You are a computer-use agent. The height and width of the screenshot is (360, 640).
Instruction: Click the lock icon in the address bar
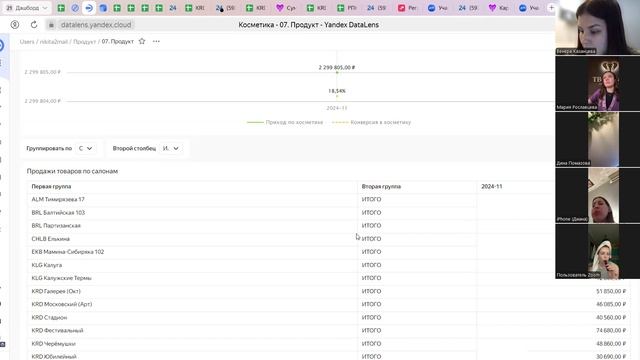click(x=51, y=25)
